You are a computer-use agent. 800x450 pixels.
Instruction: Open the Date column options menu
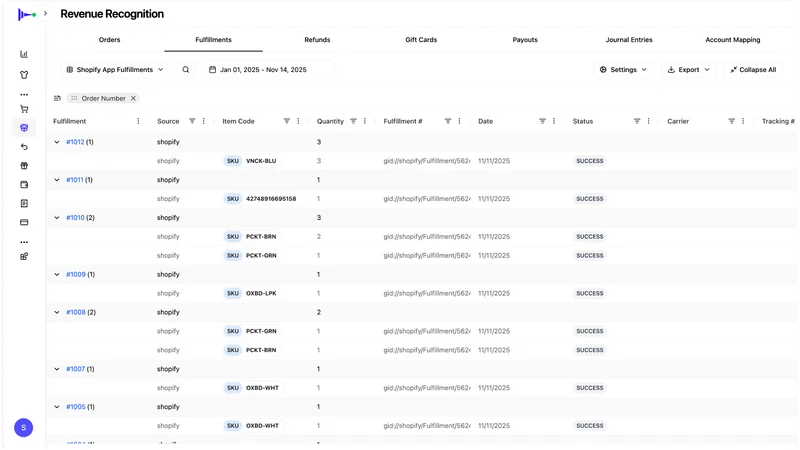click(554, 121)
